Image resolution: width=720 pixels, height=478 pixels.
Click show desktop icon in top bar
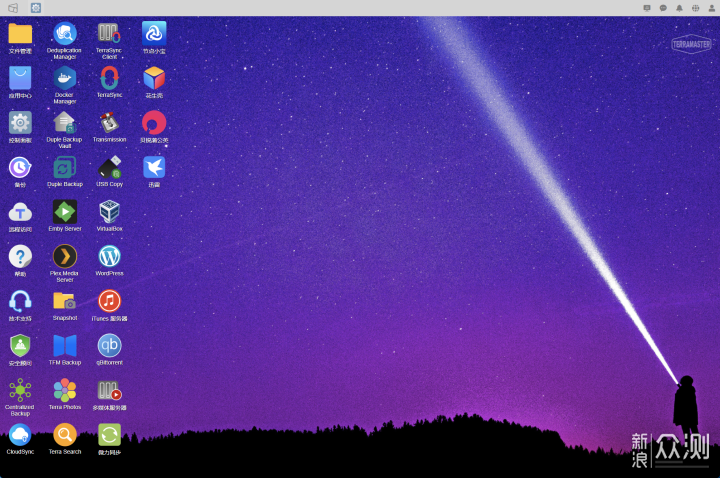13,8
